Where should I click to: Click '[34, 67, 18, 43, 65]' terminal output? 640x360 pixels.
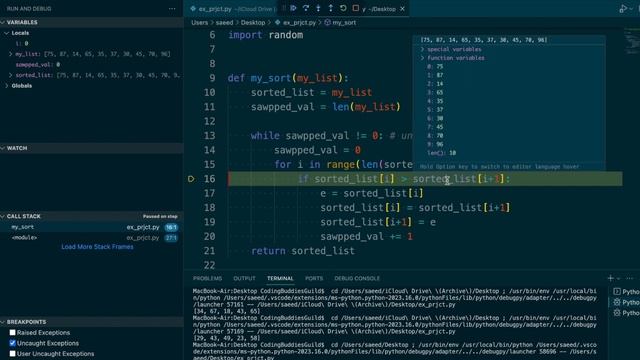coord(226,311)
